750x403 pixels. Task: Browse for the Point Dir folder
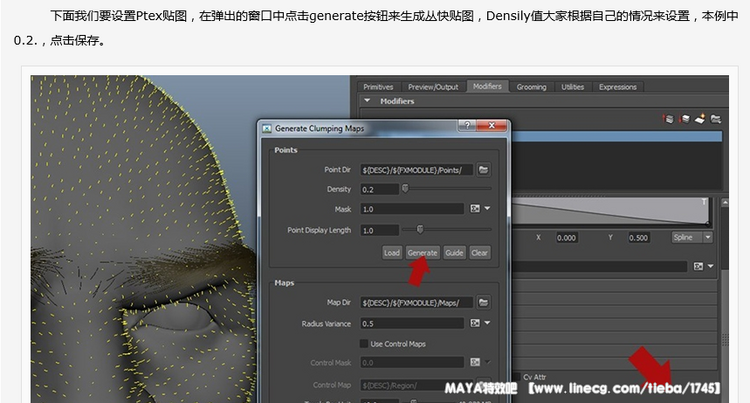[x=483, y=170]
